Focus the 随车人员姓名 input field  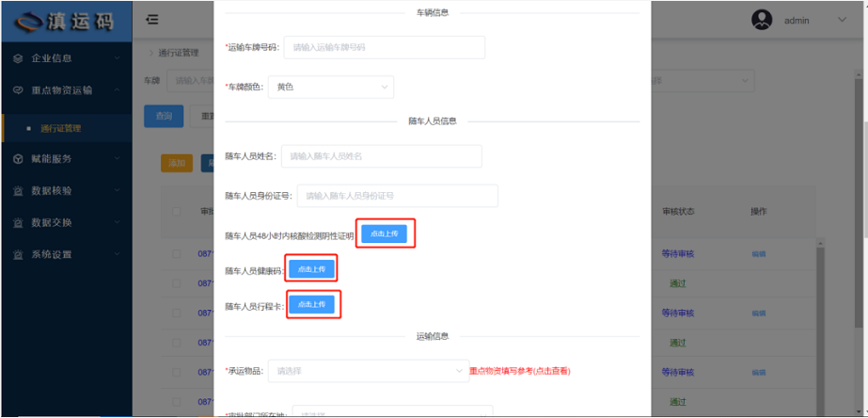click(x=382, y=156)
